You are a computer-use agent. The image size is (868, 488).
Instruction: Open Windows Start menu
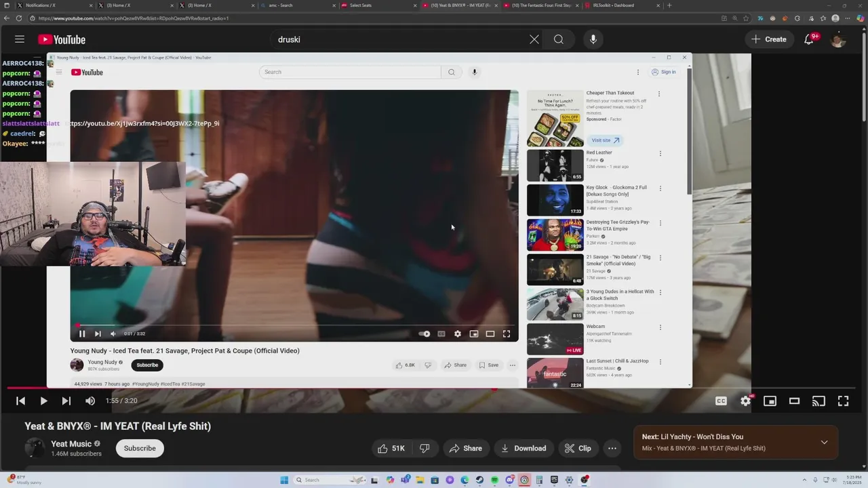click(284, 480)
